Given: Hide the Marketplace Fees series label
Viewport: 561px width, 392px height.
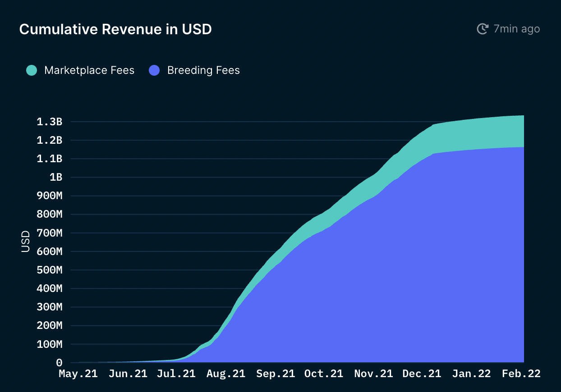Looking at the screenshot, I should pos(89,70).
